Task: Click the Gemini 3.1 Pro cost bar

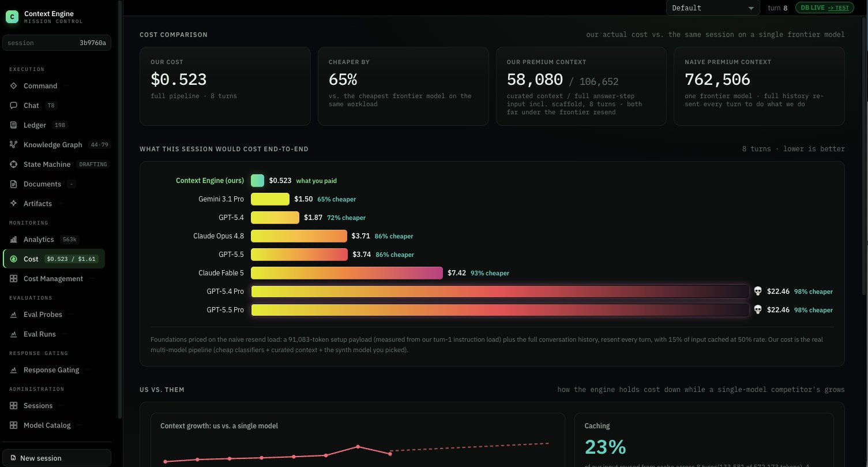Action: click(270, 199)
